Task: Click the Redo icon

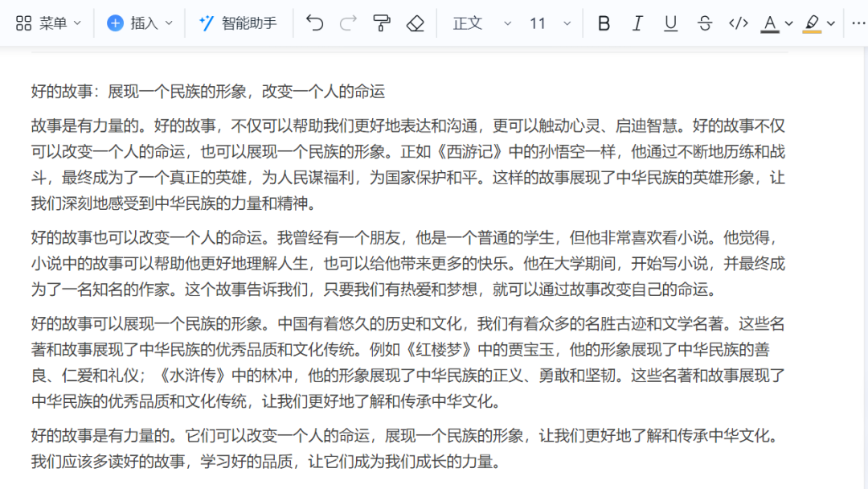Action: (347, 23)
